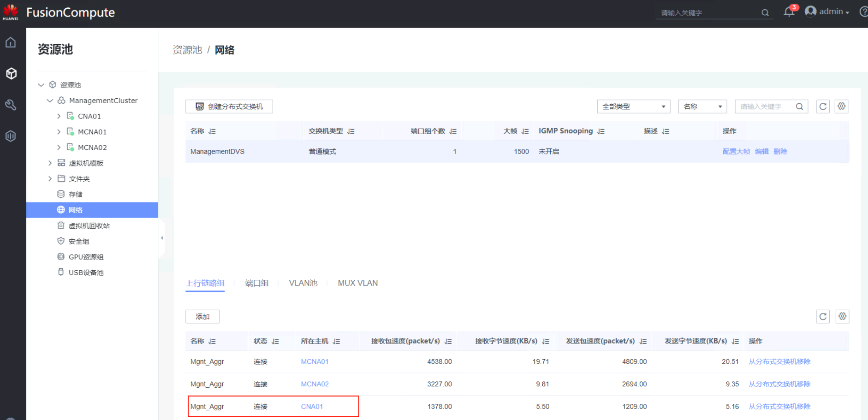
Task: Collapse the ManagementCluster tree node
Action: 50,101
